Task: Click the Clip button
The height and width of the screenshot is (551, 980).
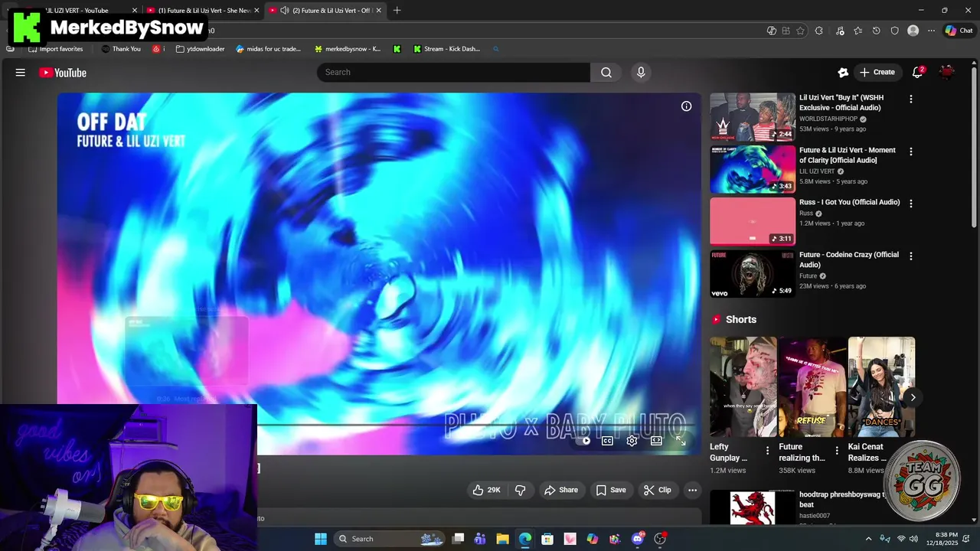Action: point(657,490)
